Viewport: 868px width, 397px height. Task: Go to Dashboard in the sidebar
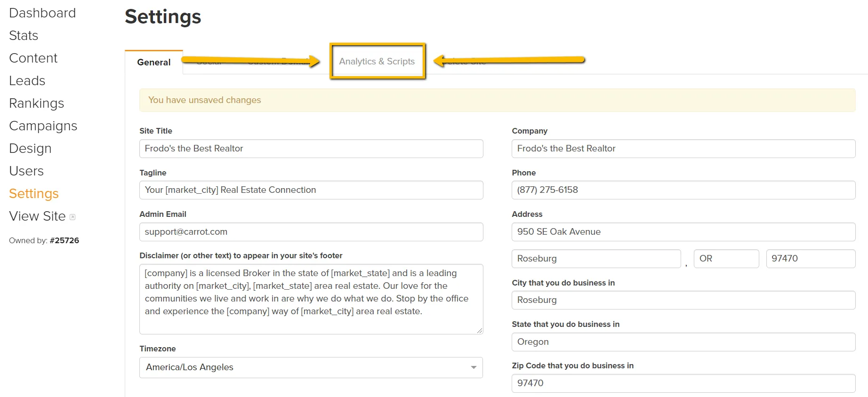(x=42, y=13)
